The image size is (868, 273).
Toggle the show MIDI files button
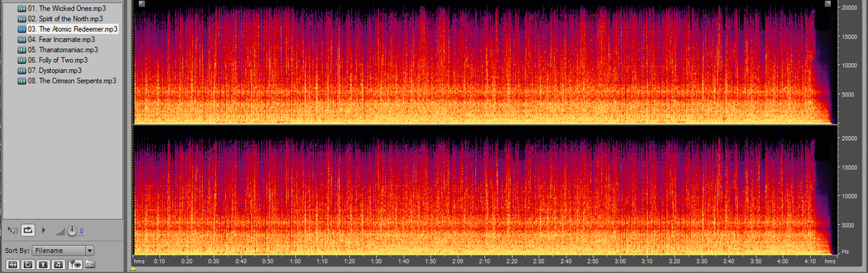pos(58,264)
